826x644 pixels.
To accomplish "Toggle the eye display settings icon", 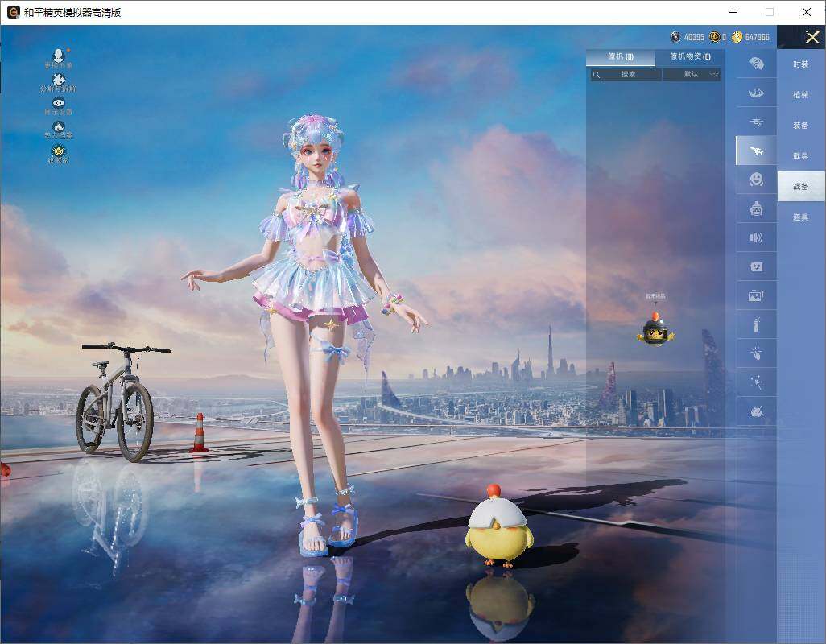I will pos(59,103).
